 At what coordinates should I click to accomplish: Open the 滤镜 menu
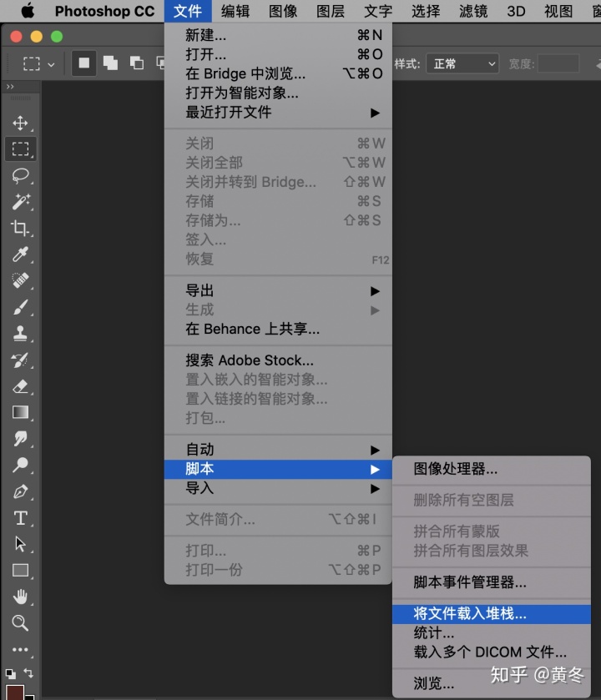[473, 11]
